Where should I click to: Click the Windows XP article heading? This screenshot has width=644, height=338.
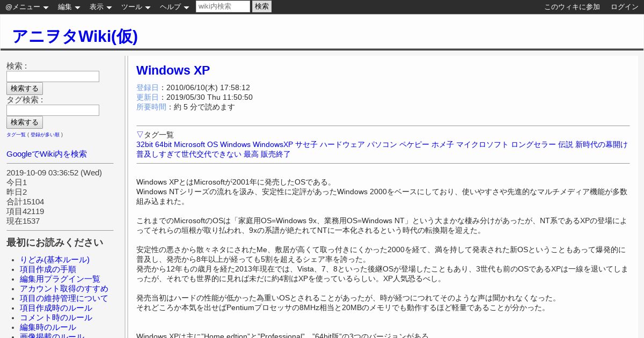173,70
